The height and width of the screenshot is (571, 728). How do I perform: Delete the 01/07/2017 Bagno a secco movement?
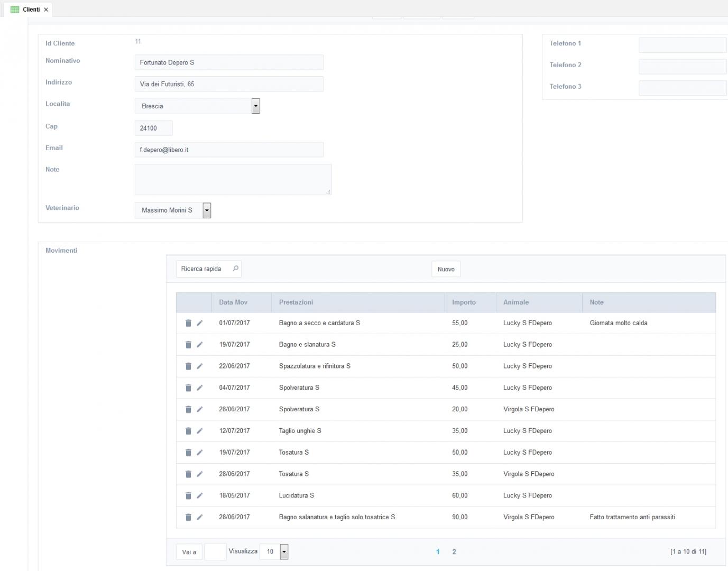click(x=188, y=323)
